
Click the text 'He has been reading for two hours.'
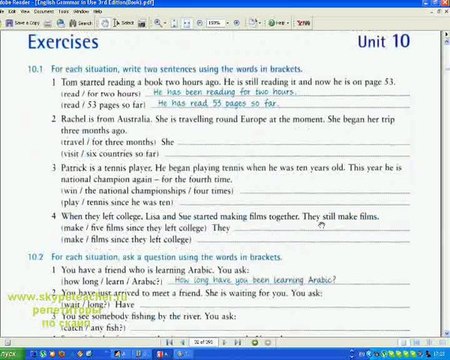[225, 92]
